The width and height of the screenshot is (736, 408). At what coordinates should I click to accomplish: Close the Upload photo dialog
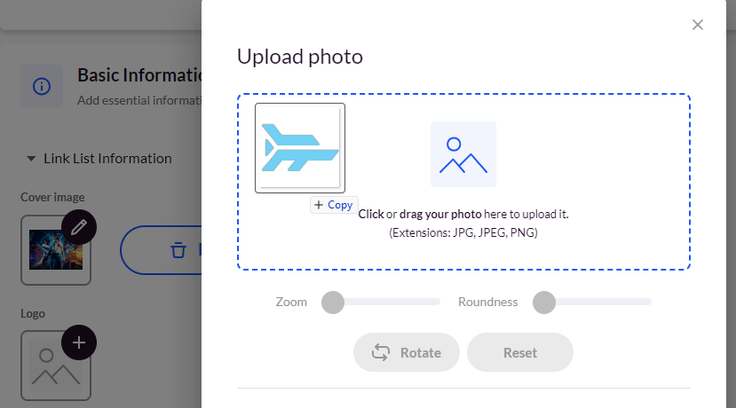point(698,25)
